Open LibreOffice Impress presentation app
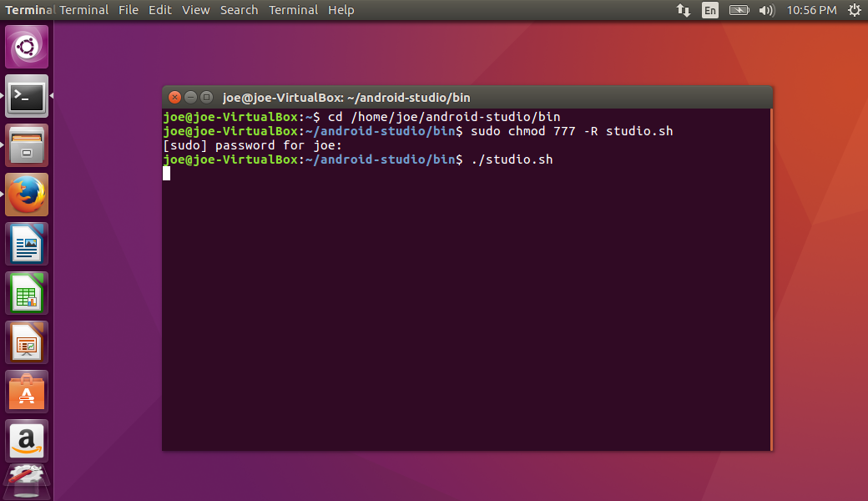 (x=27, y=342)
